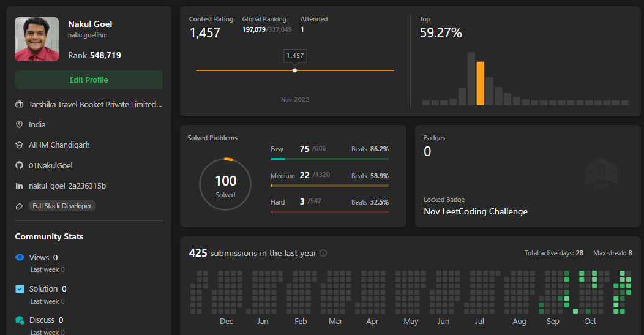Image resolution: width=644 pixels, height=335 pixels.
Task: Open the GitHub icon for 01NakulGoel
Action: click(x=20, y=165)
